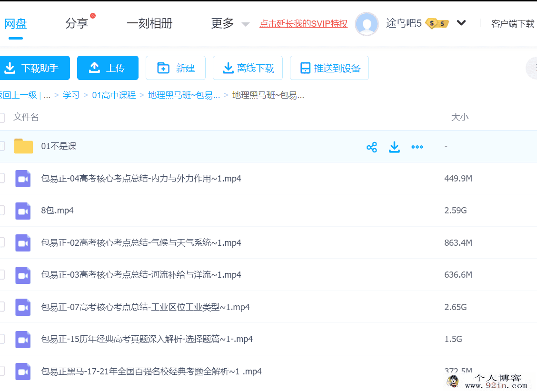Image resolution: width=537 pixels, height=392 pixels.
Task: Navigate to 01高中课程 in breadcrumb
Action: 114,95
